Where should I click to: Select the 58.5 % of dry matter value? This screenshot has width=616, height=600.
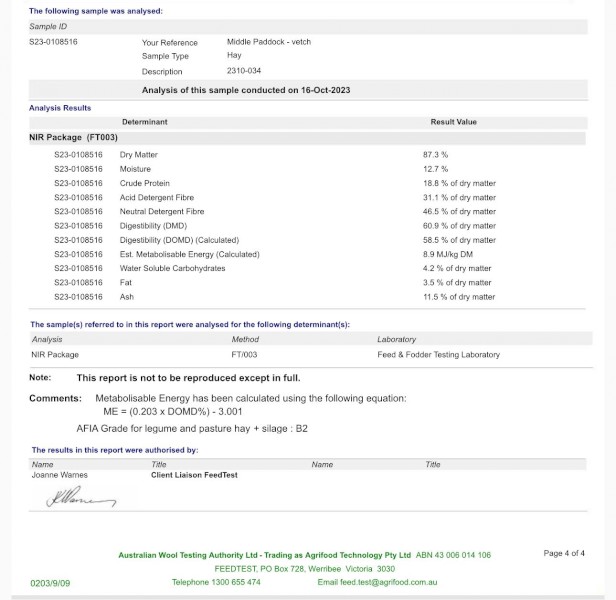[x=459, y=240]
